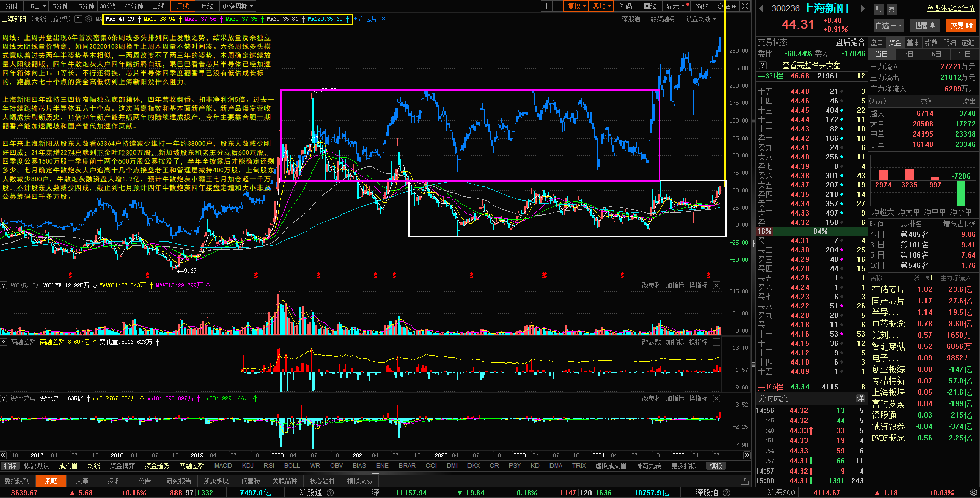Click next stock arrow after 上海新阳
This screenshot has width=980, height=498.
click(x=863, y=8)
